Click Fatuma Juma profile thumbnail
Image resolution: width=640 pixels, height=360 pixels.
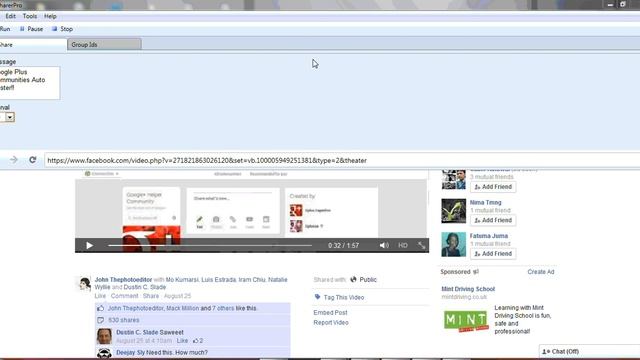point(453,244)
